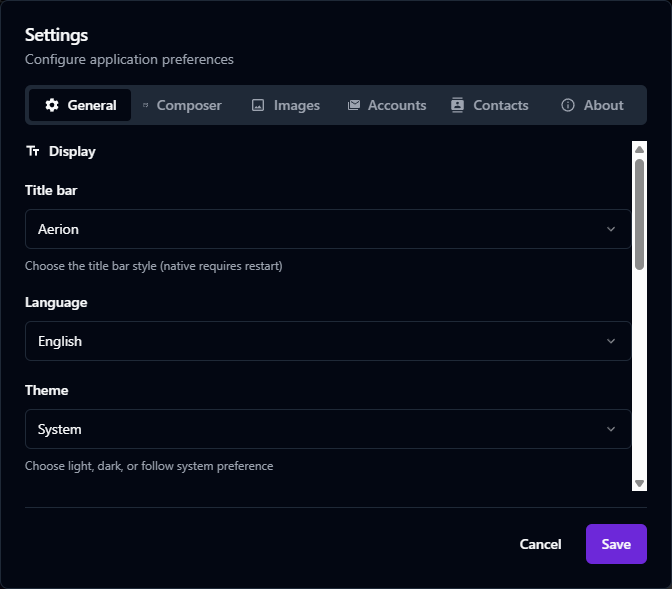
Task: Click the About info icon
Action: click(x=568, y=105)
